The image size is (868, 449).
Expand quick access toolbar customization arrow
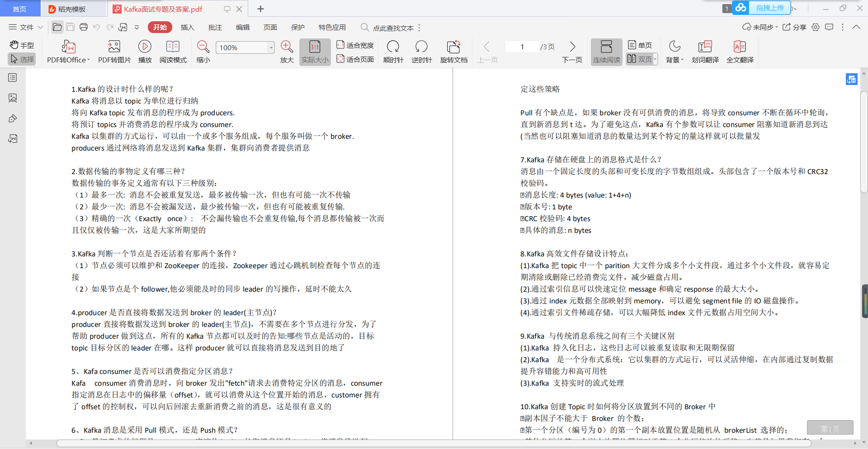click(x=137, y=27)
